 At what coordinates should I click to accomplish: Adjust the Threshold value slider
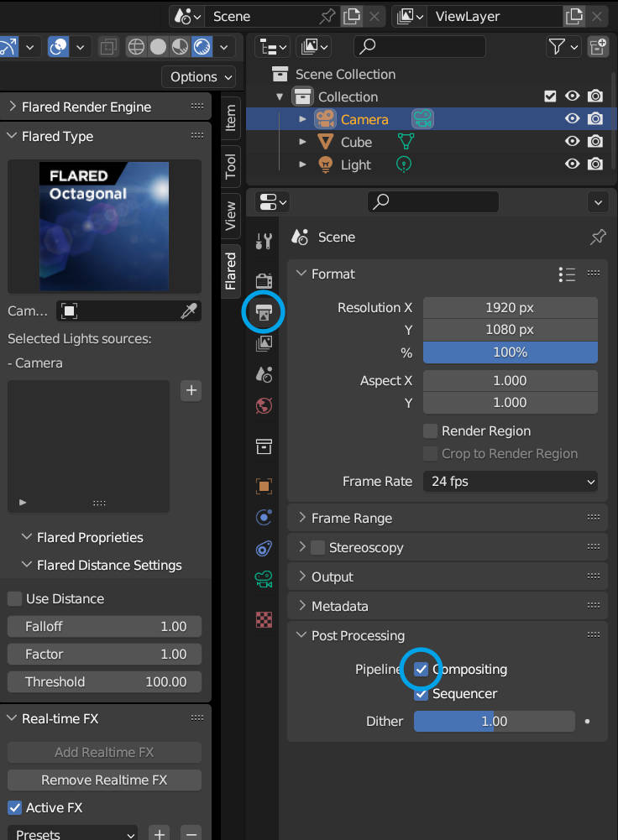click(x=104, y=681)
